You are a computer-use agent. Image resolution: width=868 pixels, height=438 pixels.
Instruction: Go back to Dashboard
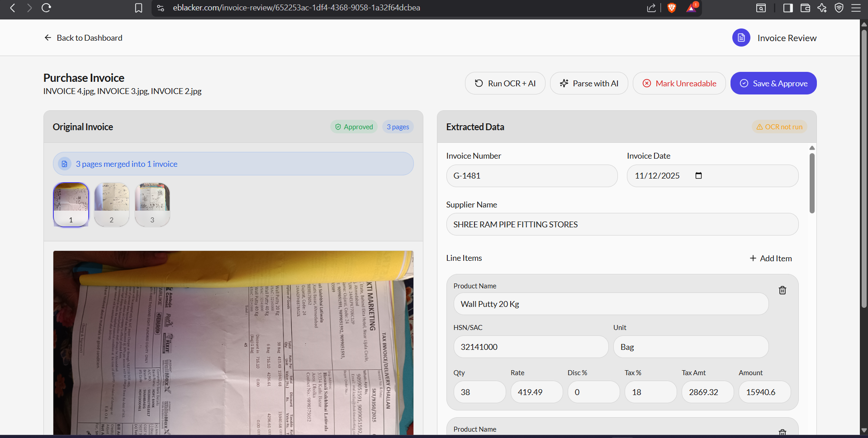click(x=83, y=38)
